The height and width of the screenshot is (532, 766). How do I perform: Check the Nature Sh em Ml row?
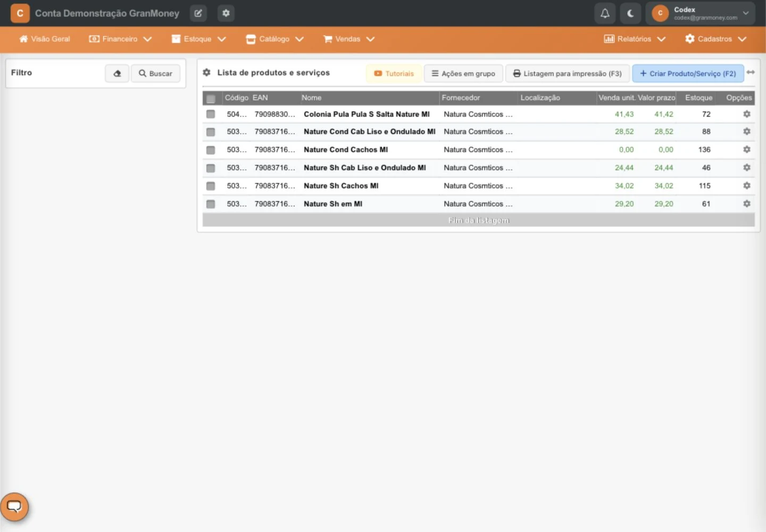pos(211,204)
